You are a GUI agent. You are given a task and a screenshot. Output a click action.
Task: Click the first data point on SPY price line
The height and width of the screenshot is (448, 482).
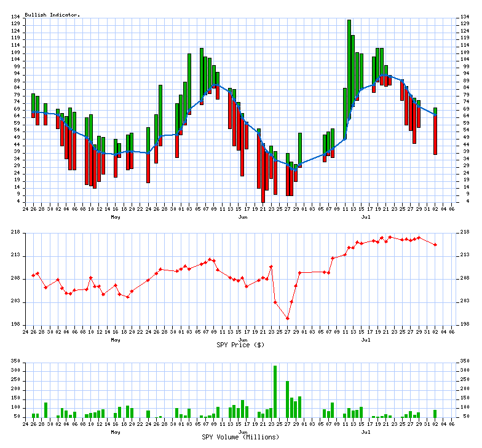(x=33, y=275)
